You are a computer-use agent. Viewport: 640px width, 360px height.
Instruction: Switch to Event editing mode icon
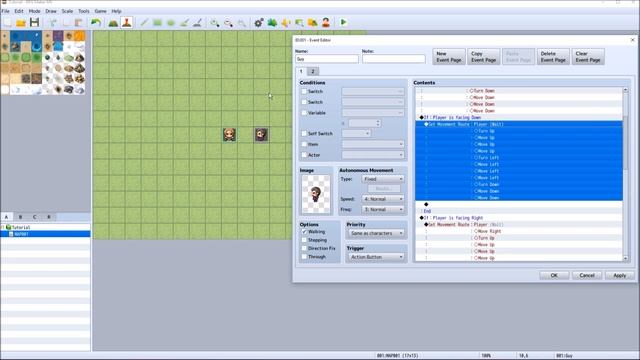tap(127, 22)
